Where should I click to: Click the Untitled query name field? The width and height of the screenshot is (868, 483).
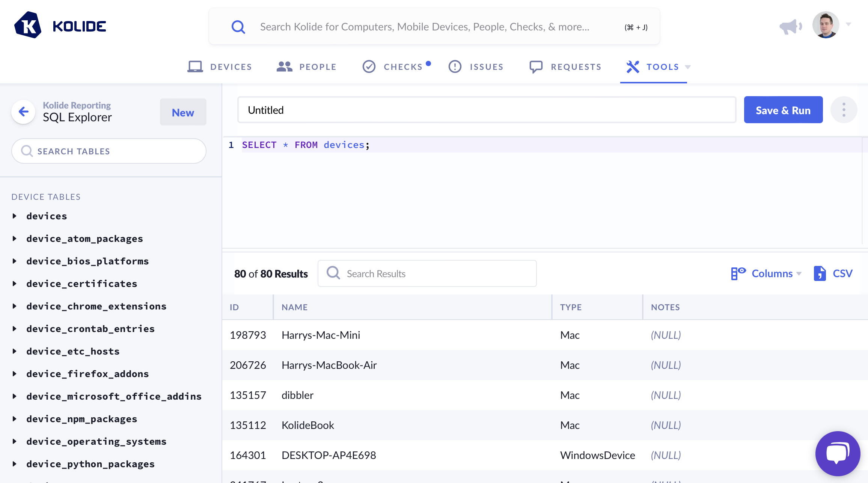(487, 110)
